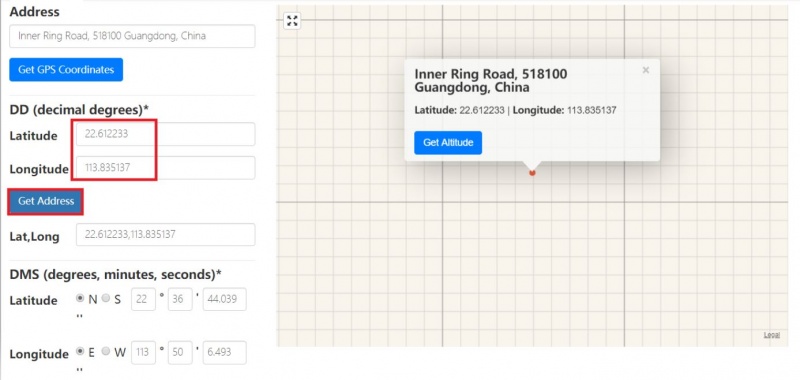The height and width of the screenshot is (380, 800).
Task: Focus the DD Longitude input field
Action: (x=165, y=168)
